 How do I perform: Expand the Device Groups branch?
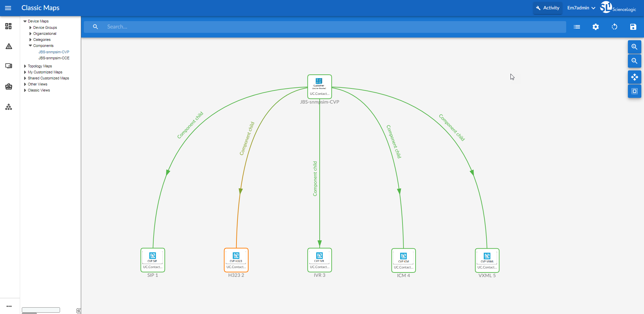point(31,27)
